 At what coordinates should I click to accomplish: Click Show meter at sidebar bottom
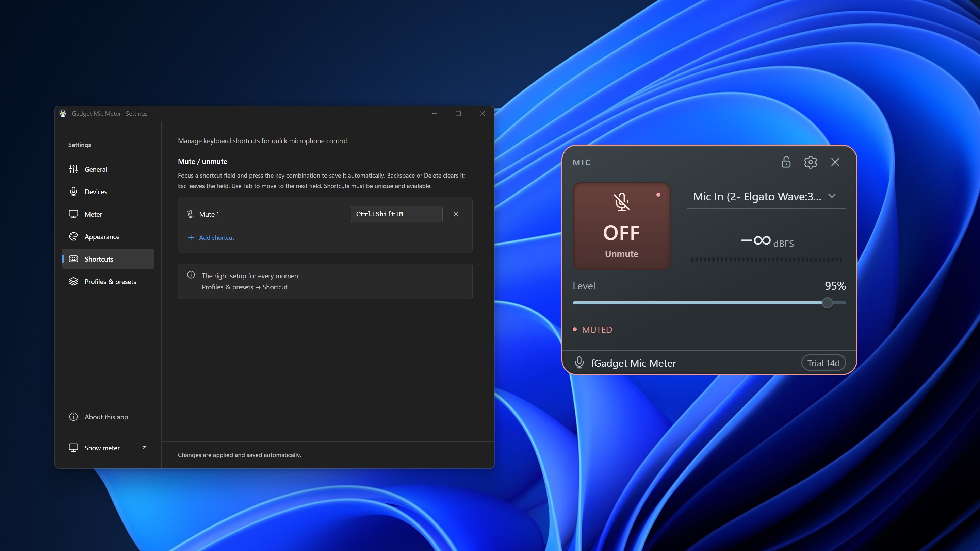[108, 448]
